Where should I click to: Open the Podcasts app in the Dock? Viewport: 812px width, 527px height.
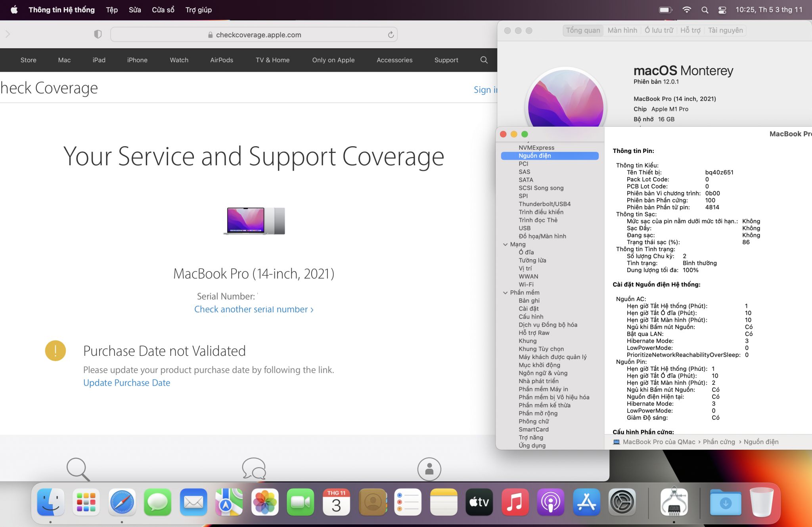550,502
